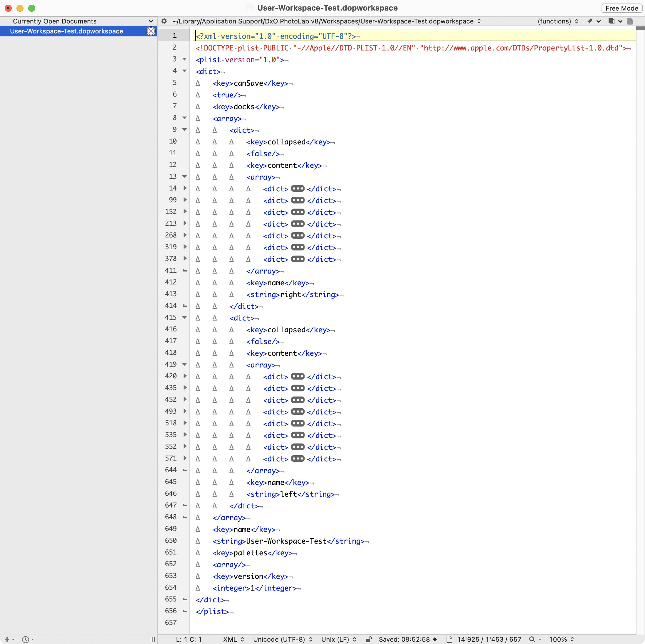
Task: Expand the folded dict at line 14
Action: (185, 188)
